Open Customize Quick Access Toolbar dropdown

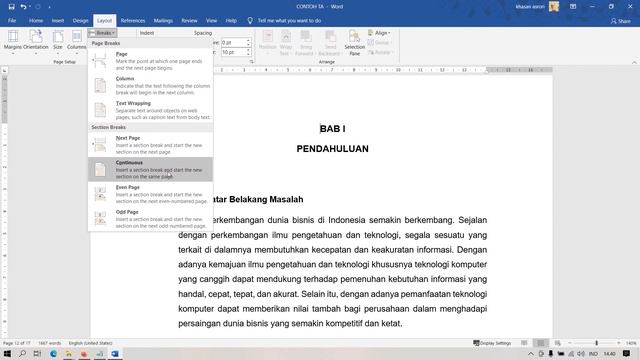click(49, 7)
